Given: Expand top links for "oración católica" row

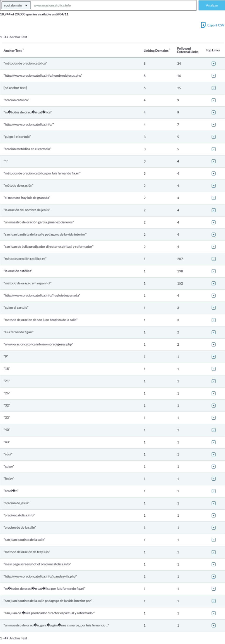Looking at the screenshot, I should point(214,100).
